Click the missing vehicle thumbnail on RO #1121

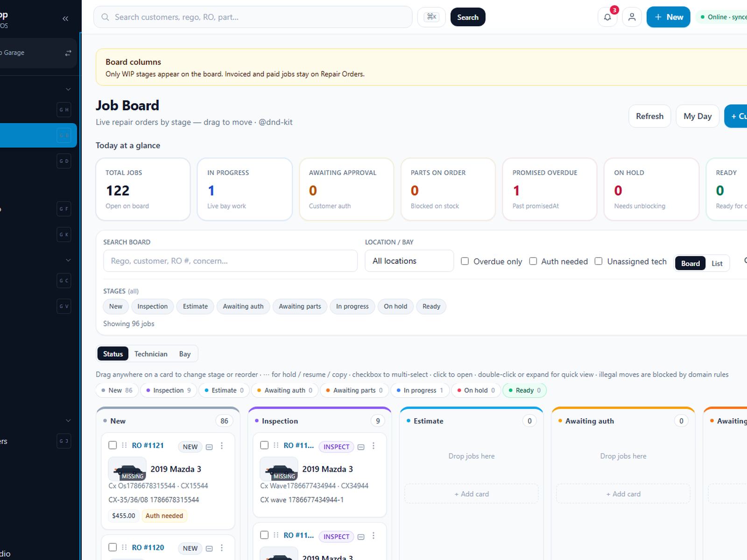click(x=127, y=469)
